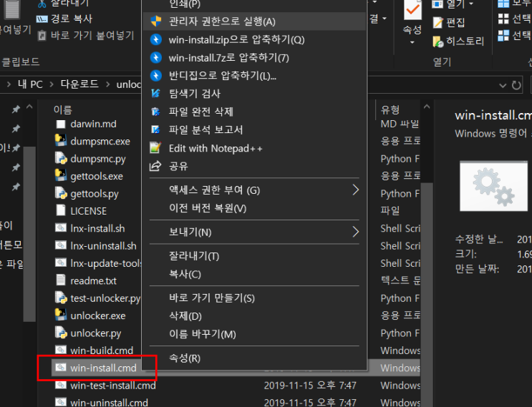
Task: Choose 삭제(D) in context menu
Action: pos(254,316)
